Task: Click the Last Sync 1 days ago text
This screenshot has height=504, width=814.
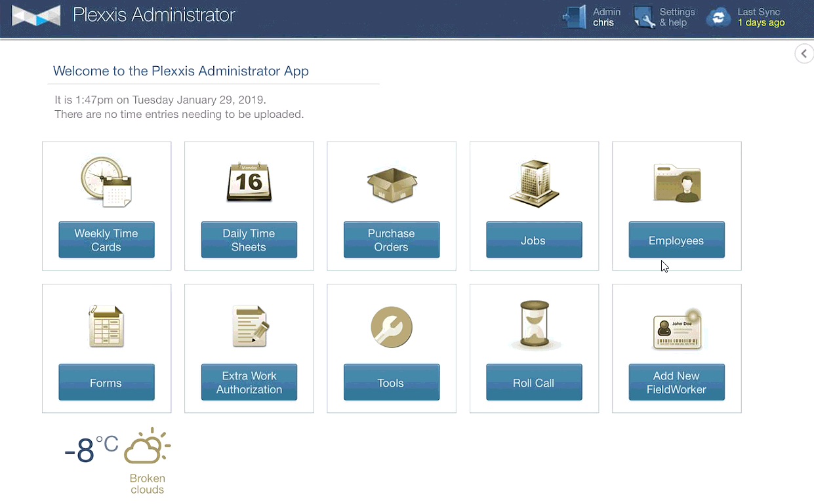Action: click(x=761, y=17)
